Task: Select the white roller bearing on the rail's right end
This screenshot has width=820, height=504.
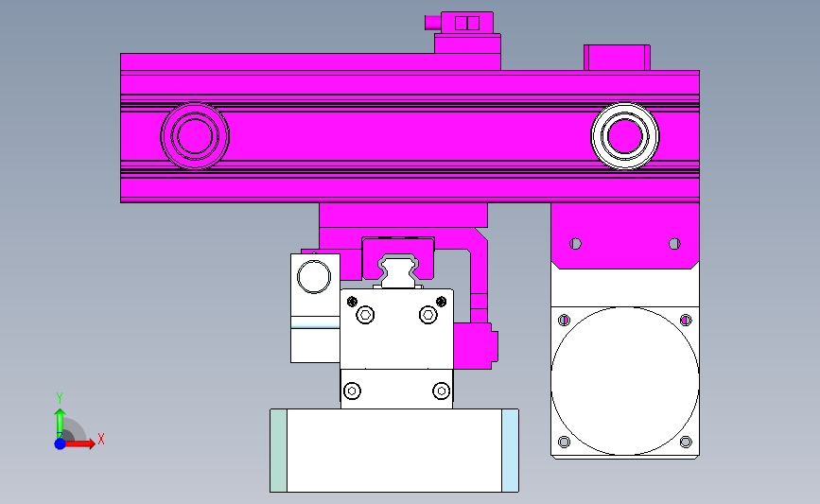Action: [x=625, y=136]
